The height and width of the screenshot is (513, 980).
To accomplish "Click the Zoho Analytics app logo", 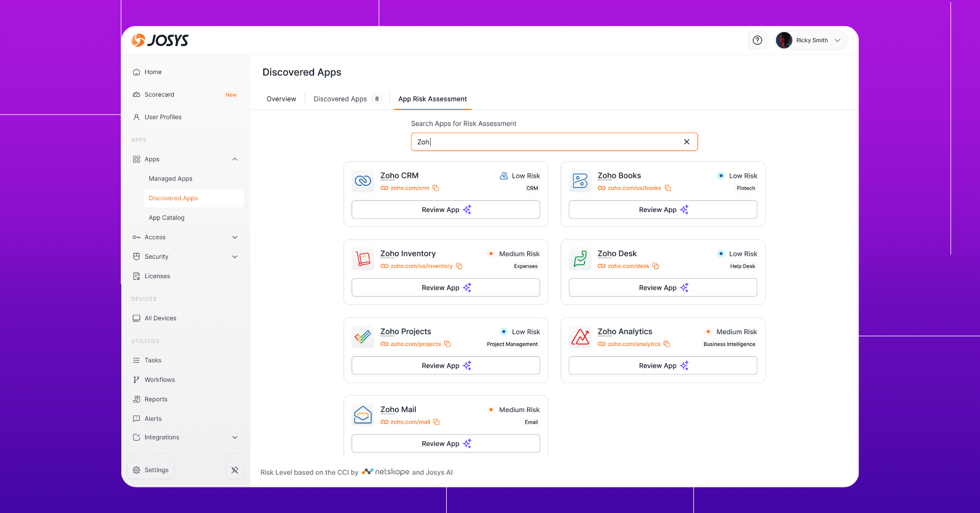I will (580, 337).
